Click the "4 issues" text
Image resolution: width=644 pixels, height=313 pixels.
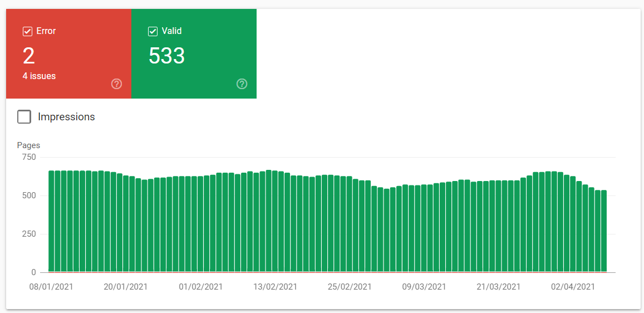tap(40, 76)
